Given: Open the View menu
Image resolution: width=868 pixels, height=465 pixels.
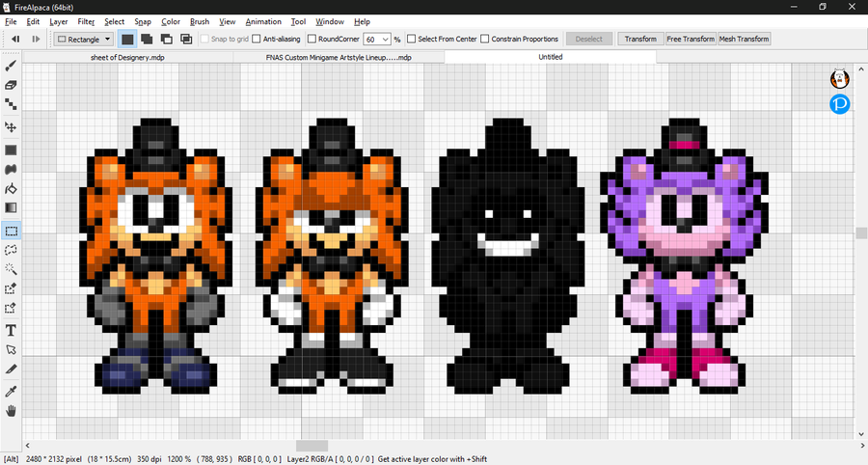Looking at the screenshot, I should click(x=227, y=21).
